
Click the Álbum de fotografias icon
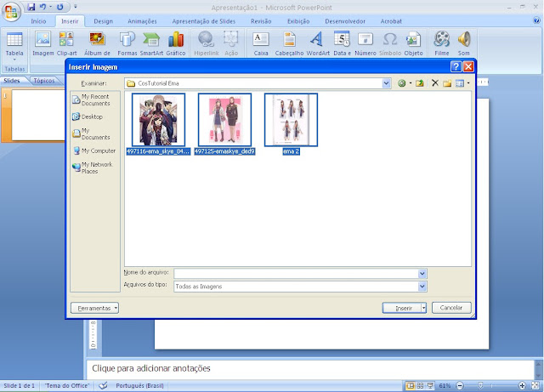97,43
